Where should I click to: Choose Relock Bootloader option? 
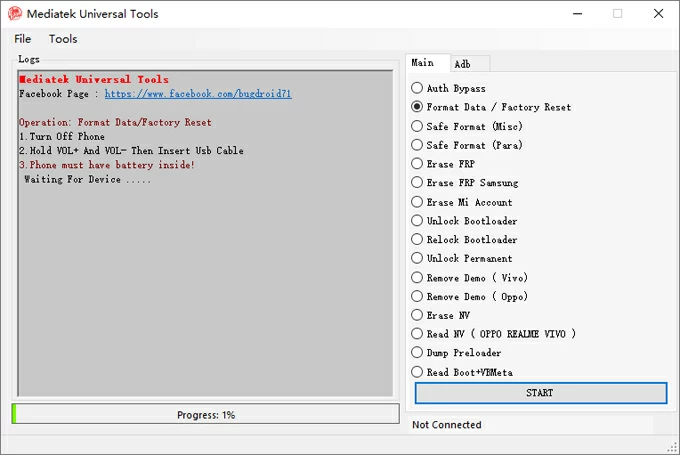pyautogui.click(x=418, y=240)
